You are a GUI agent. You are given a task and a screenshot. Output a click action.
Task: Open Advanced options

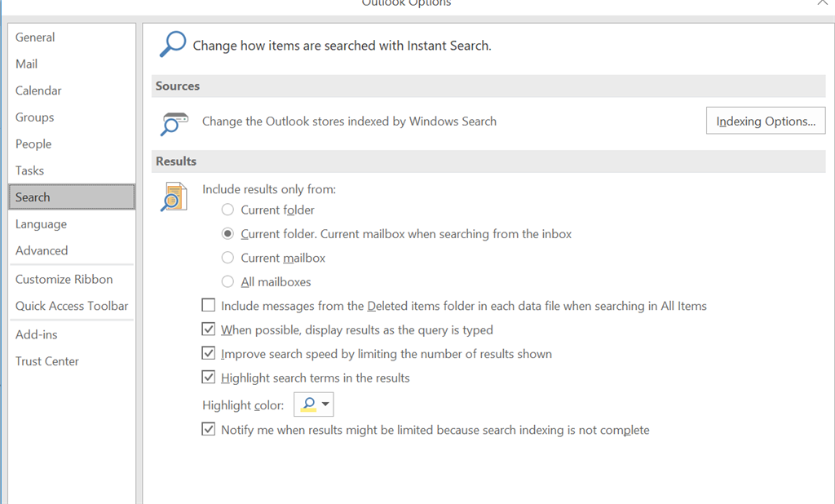tap(72, 250)
